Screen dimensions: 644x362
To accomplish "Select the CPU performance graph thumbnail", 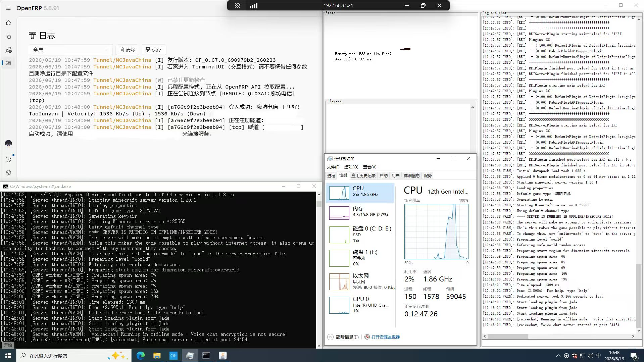I will tap(339, 193).
